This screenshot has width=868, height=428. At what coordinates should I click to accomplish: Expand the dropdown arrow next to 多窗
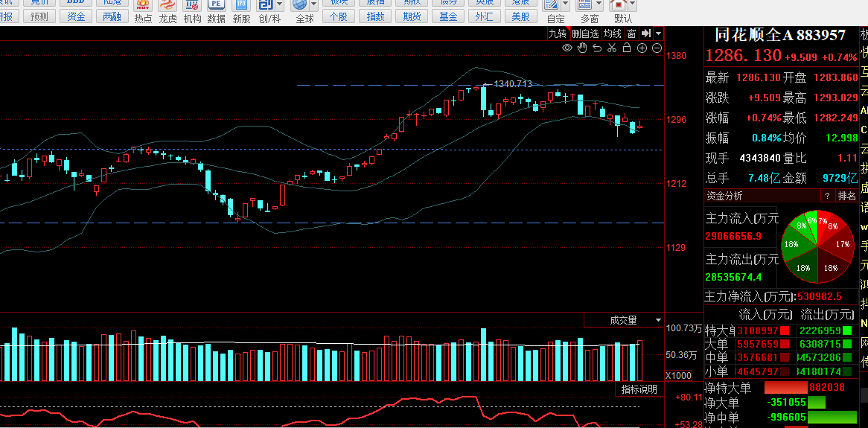point(599,5)
